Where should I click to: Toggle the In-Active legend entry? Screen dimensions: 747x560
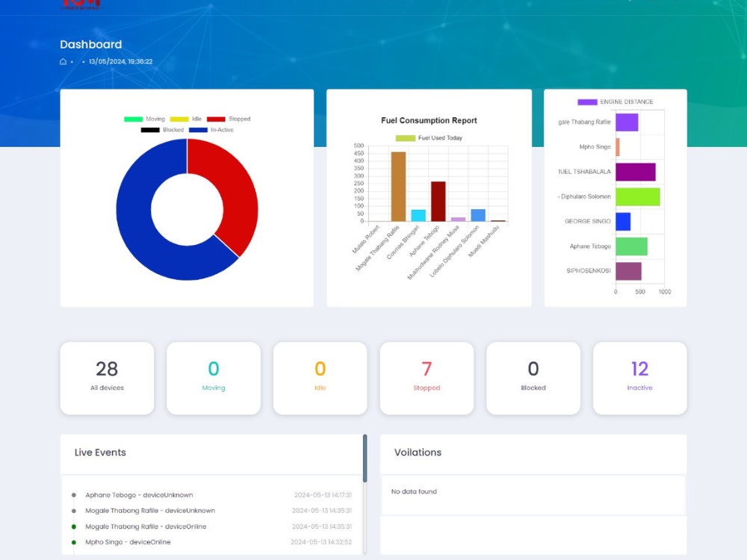tap(211, 129)
